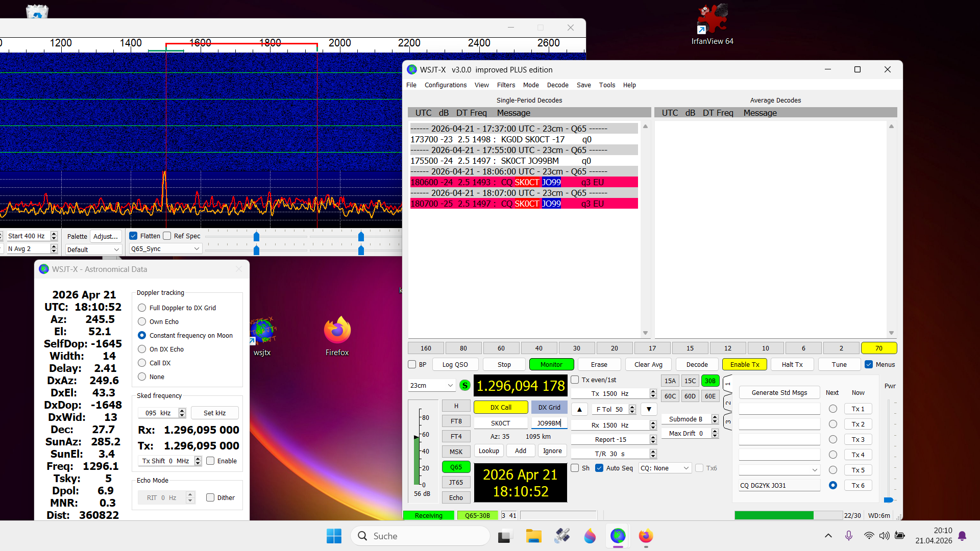The height and width of the screenshot is (551, 980).
Task: Enable the Dither checkbox
Action: 210,497
